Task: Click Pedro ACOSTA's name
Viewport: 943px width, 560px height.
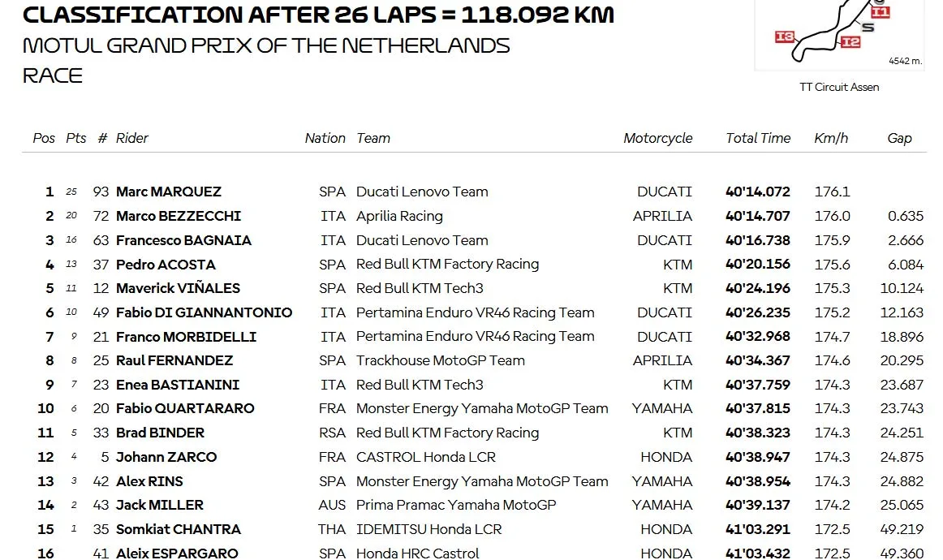Action: coord(166,264)
